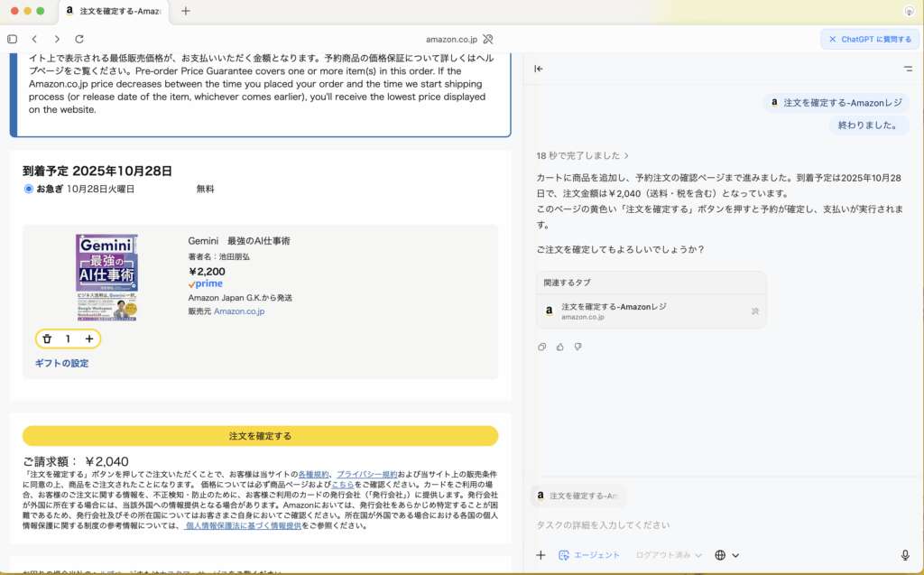Reload the Amazon page with refresh icon

(x=79, y=39)
